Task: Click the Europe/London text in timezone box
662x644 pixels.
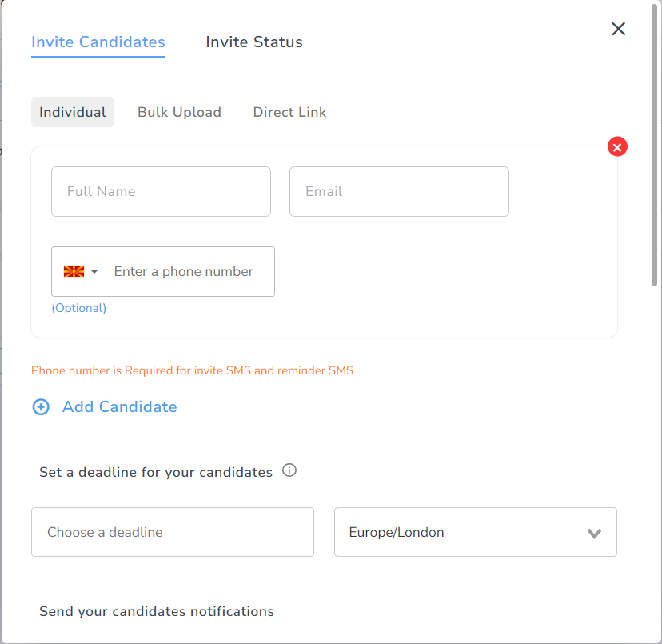Action: (397, 533)
